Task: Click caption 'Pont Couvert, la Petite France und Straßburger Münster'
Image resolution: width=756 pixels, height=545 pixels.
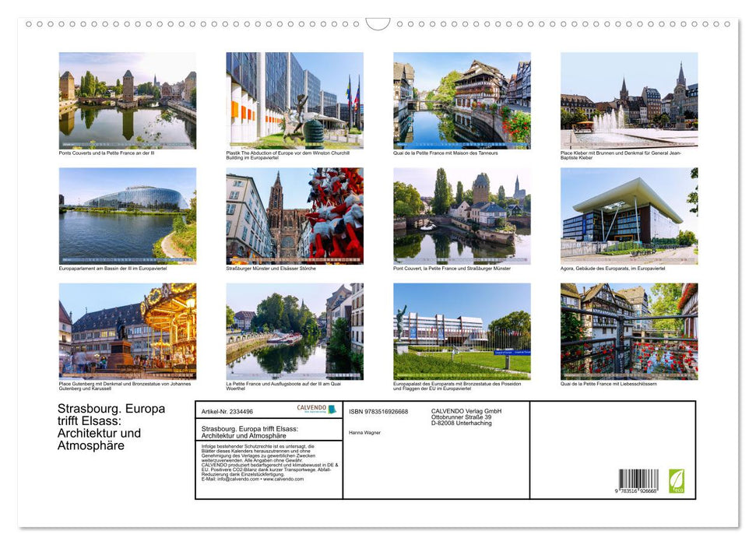Action: point(452,269)
